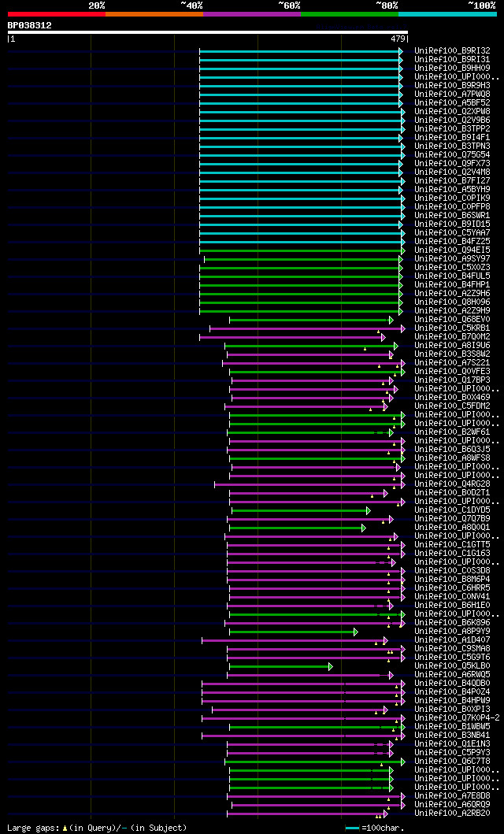Viewport: 504px width, 834px height.
Task: Click the =100char. scale bar legend
Action: click(374, 828)
